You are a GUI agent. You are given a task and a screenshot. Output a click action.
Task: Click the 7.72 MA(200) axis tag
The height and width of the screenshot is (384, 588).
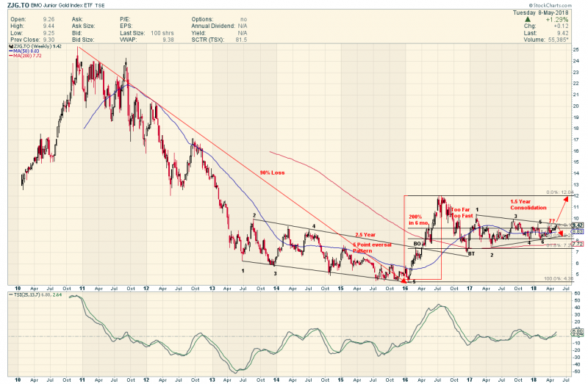578,244
